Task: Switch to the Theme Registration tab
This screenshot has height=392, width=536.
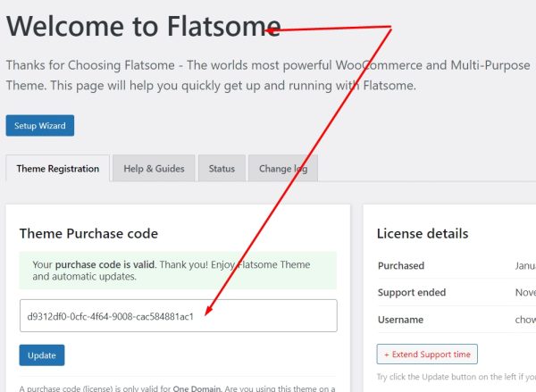Action: coord(58,169)
